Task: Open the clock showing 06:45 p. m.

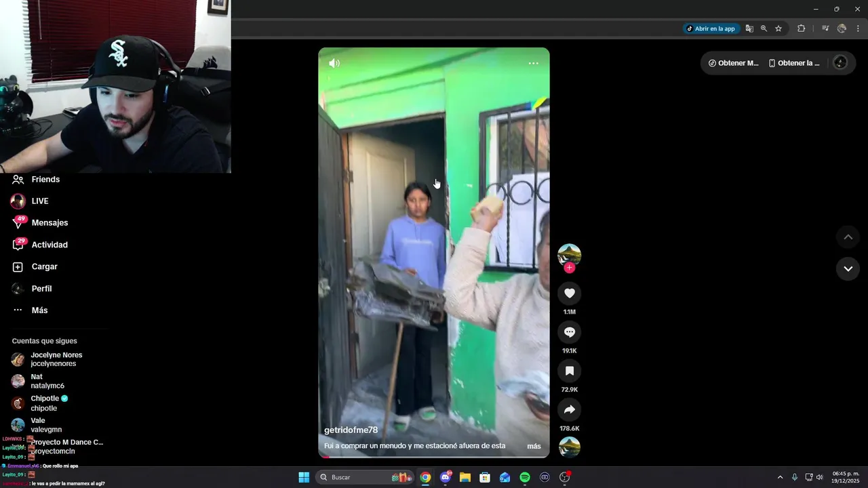Action: pos(846,477)
